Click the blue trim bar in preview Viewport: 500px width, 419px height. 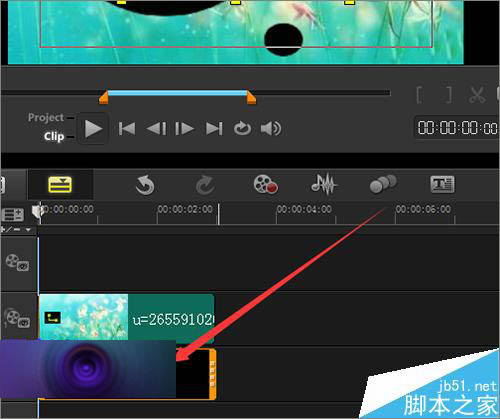(177, 93)
